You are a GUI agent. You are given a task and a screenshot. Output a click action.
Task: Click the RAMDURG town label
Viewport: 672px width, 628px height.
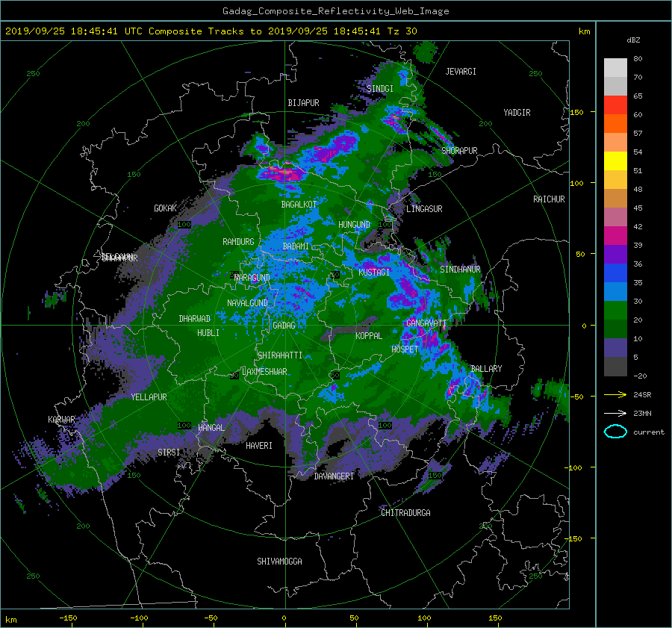pyautogui.click(x=238, y=242)
